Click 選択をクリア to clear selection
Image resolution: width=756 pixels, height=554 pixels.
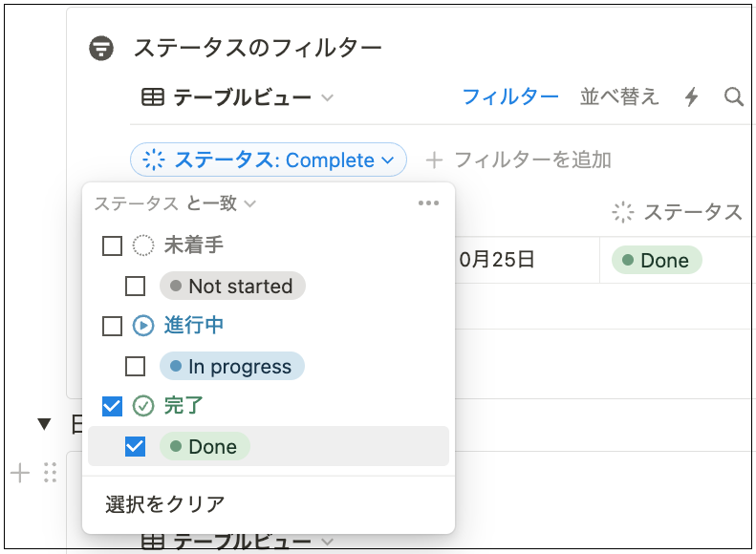(x=165, y=503)
